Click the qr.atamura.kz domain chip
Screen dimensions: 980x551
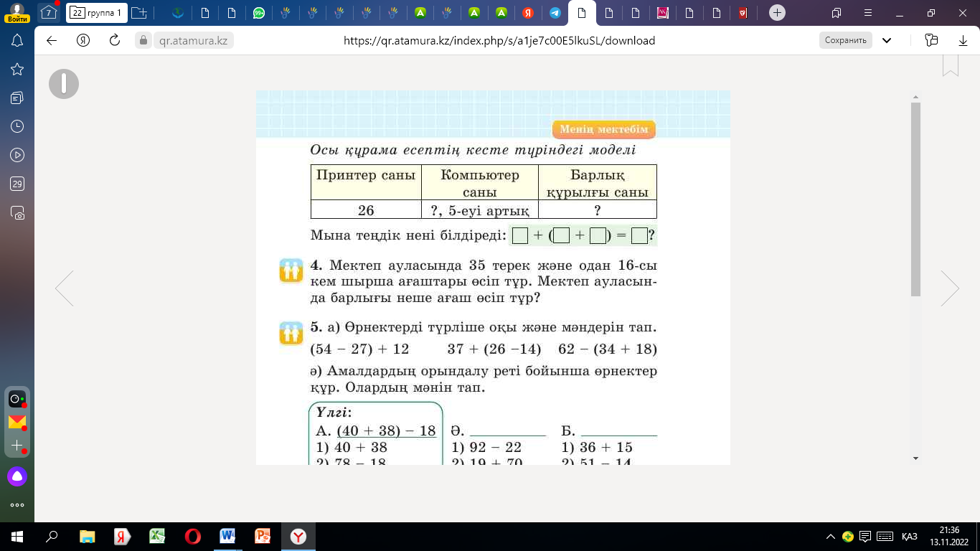(193, 41)
